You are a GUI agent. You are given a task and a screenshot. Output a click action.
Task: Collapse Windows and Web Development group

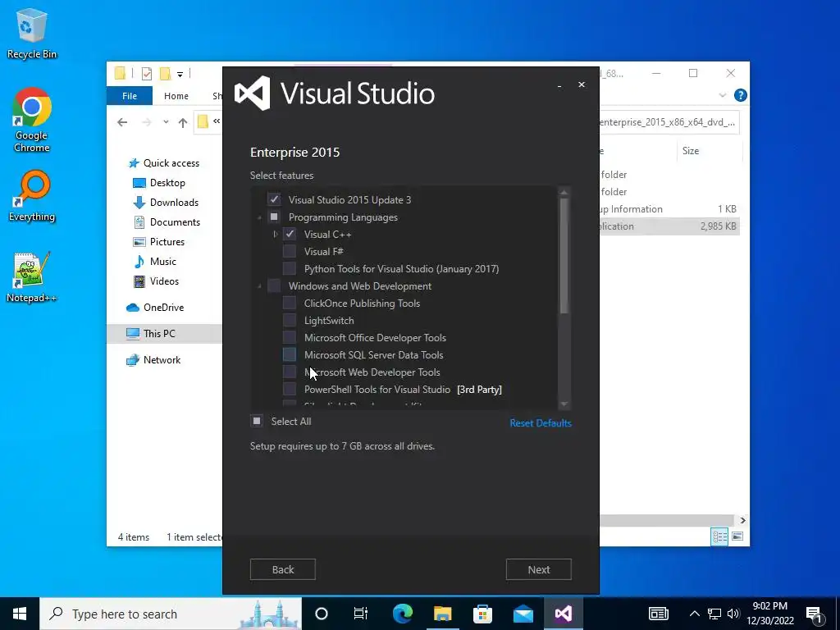click(260, 286)
